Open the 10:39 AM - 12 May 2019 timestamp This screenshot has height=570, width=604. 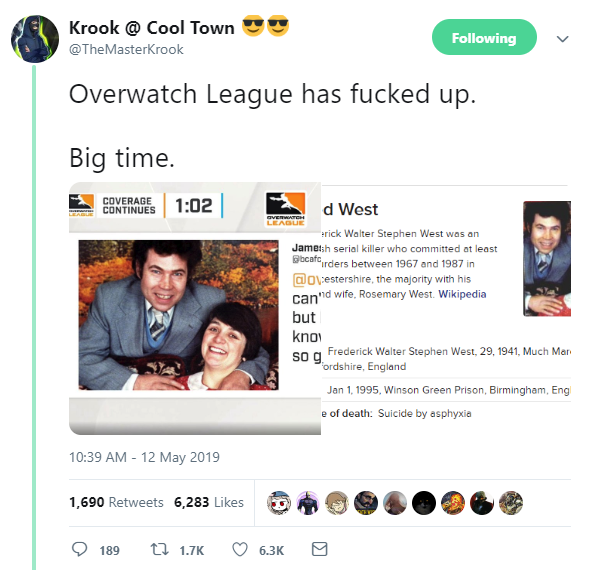click(x=144, y=457)
